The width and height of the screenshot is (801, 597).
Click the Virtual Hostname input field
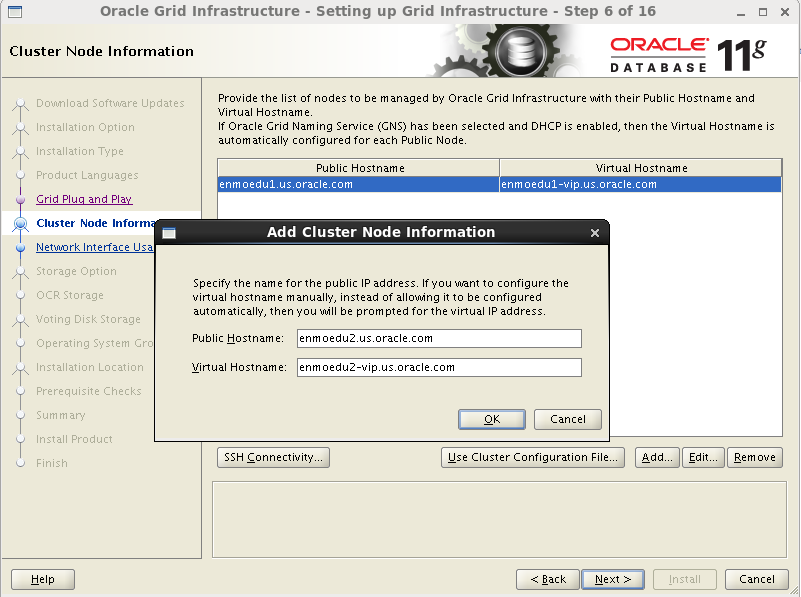[x=439, y=367]
